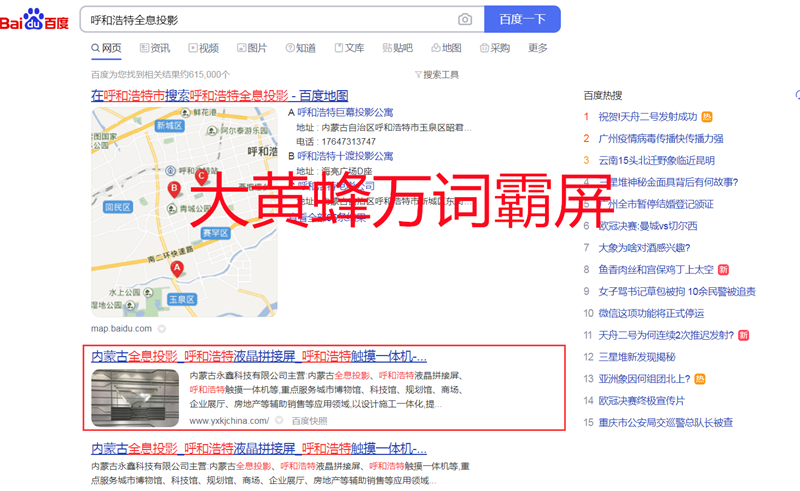Switch to 网页 tab
Image resolution: width=800 pixels, height=491 pixels.
coord(106,48)
